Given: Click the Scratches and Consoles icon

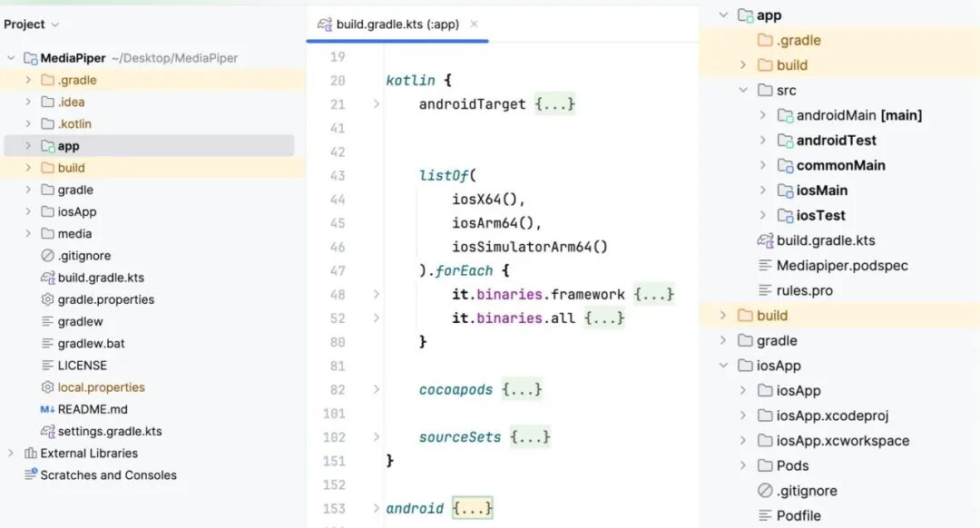Looking at the screenshot, I should 30,474.
